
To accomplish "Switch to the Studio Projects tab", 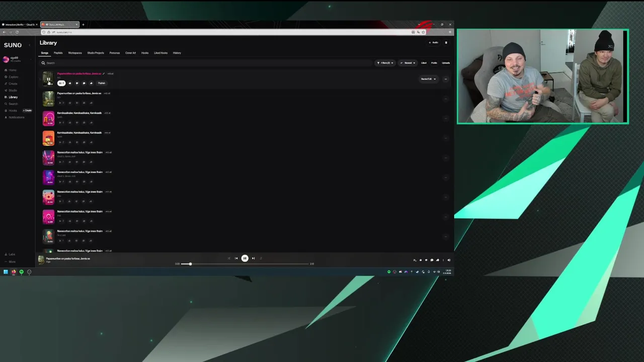I will pos(96,53).
